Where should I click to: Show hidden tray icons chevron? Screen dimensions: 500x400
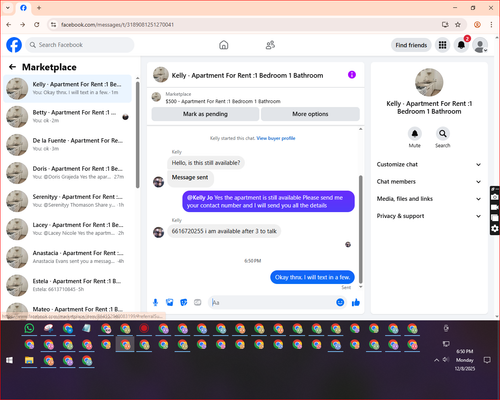pyautogui.click(x=436, y=360)
